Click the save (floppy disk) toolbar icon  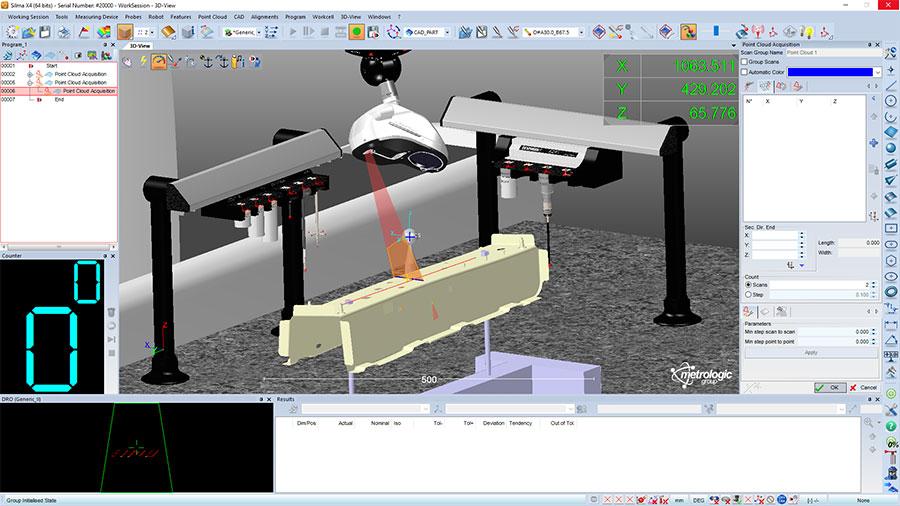point(46,32)
